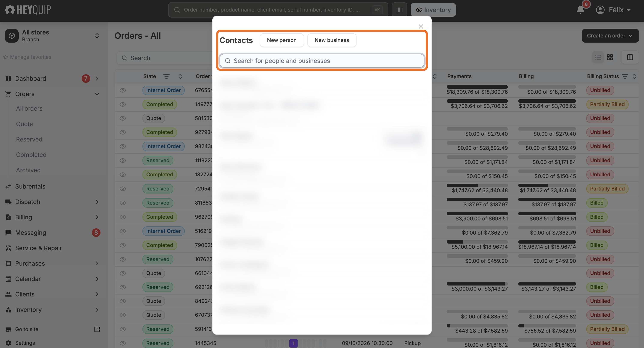The height and width of the screenshot is (348, 644).
Task: Switch to grid view layout
Action: click(610, 57)
